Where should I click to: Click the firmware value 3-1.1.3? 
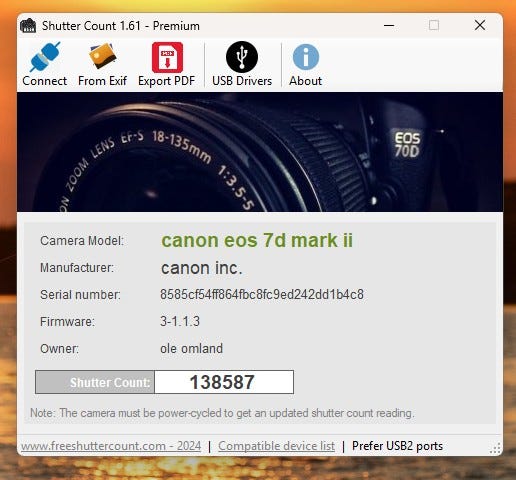(180, 322)
